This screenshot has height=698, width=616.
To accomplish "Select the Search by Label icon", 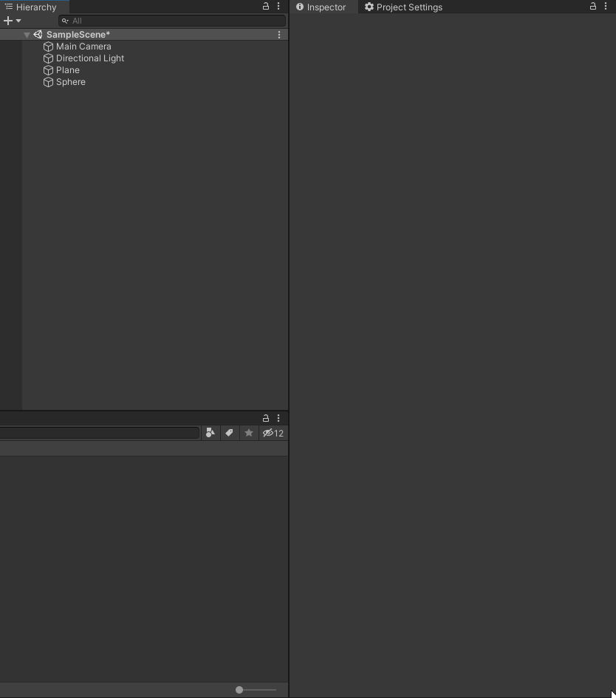I will [230, 433].
